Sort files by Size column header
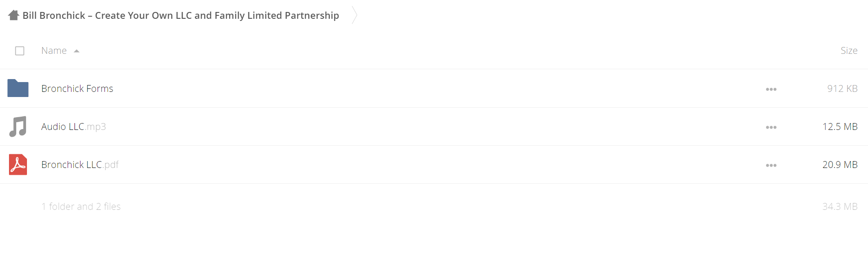 (x=849, y=50)
